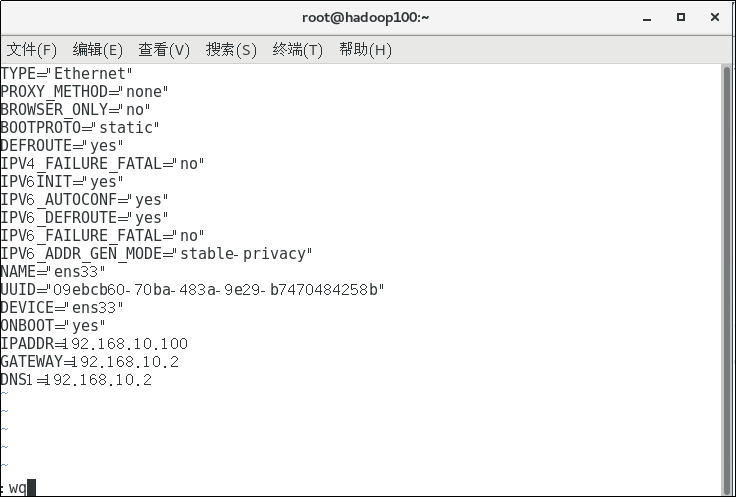Expand the 查看(V) menu
Image resolution: width=737 pixels, height=497 pixels.
(164, 50)
